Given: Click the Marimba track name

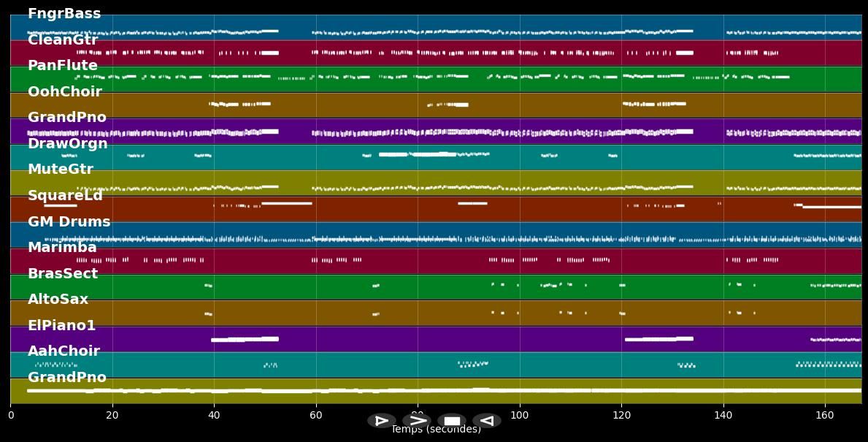Looking at the screenshot, I should coord(62,248).
